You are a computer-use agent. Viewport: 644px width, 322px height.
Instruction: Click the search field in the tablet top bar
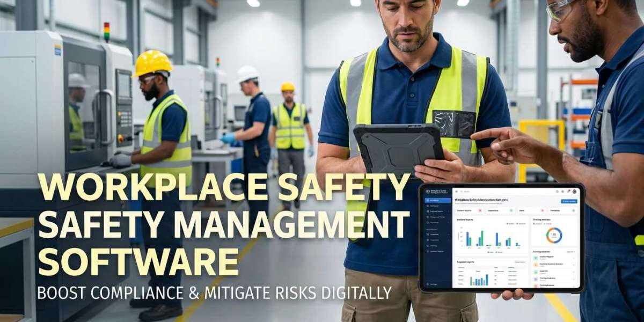466,192
